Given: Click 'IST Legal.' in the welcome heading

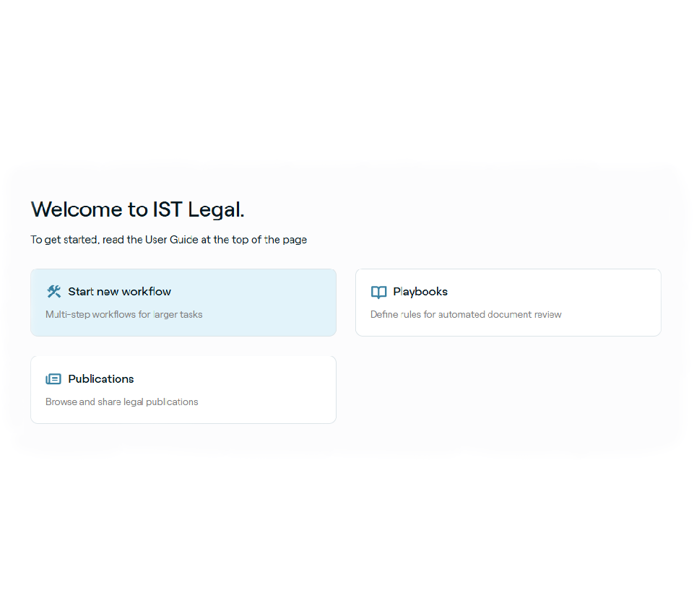Looking at the screenshot, I should point(199,209).
